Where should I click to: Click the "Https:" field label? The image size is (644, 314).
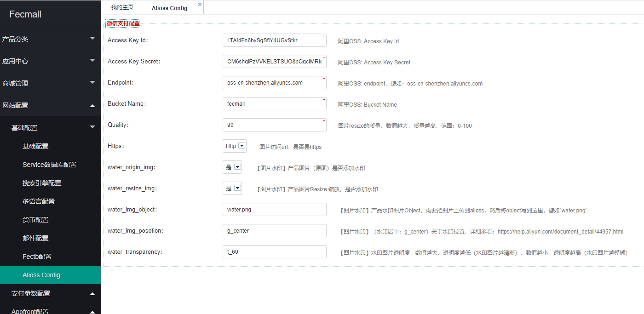116,146
